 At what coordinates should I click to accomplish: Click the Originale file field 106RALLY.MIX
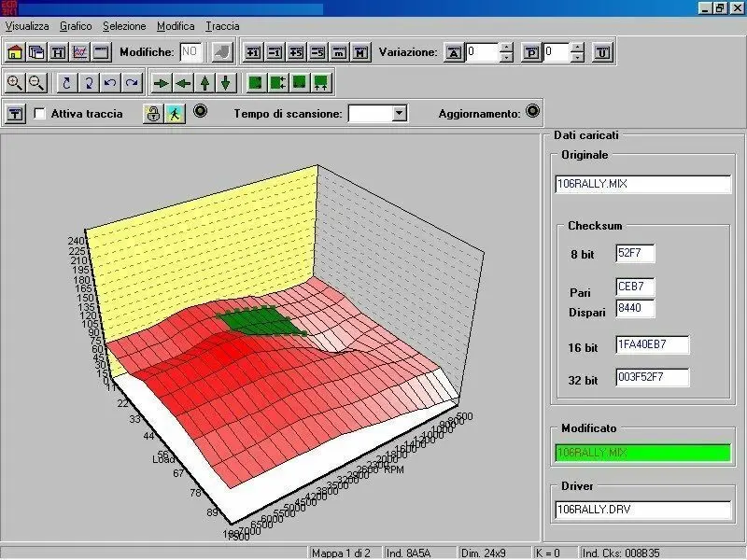click(x=642, y=184)
